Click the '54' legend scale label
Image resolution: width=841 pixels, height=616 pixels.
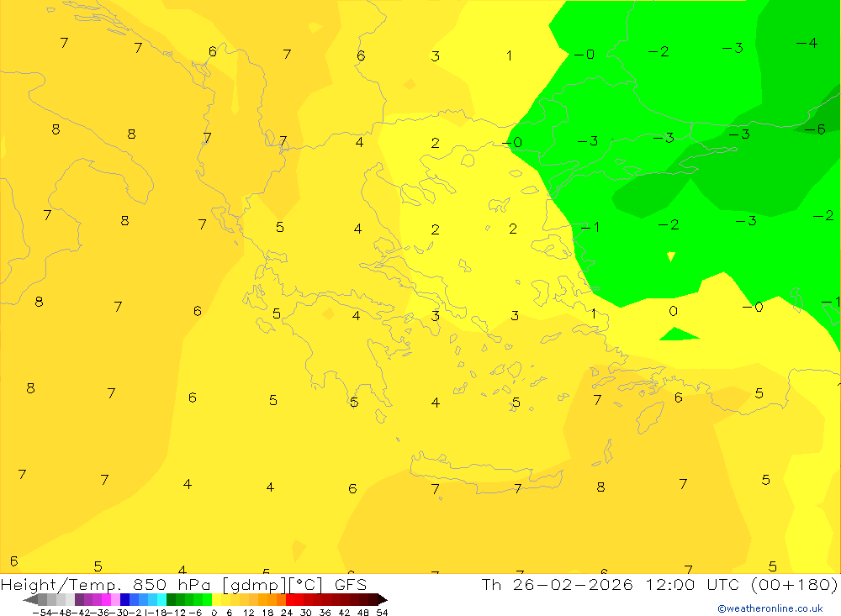[382, 613]
